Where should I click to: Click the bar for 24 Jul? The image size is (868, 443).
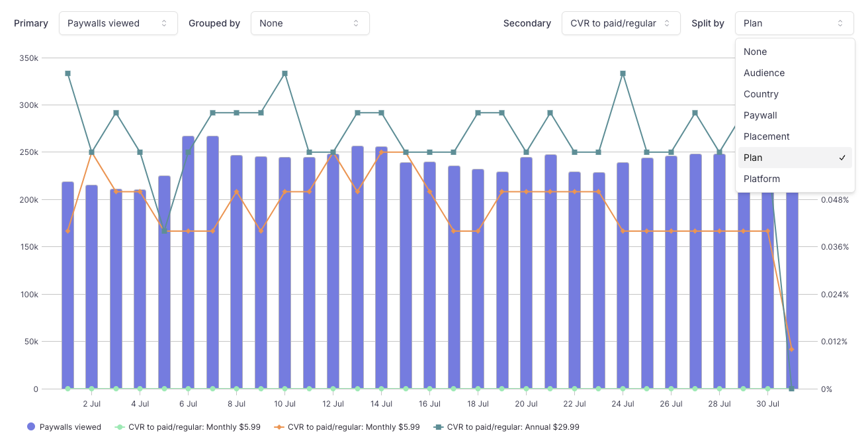623,275
